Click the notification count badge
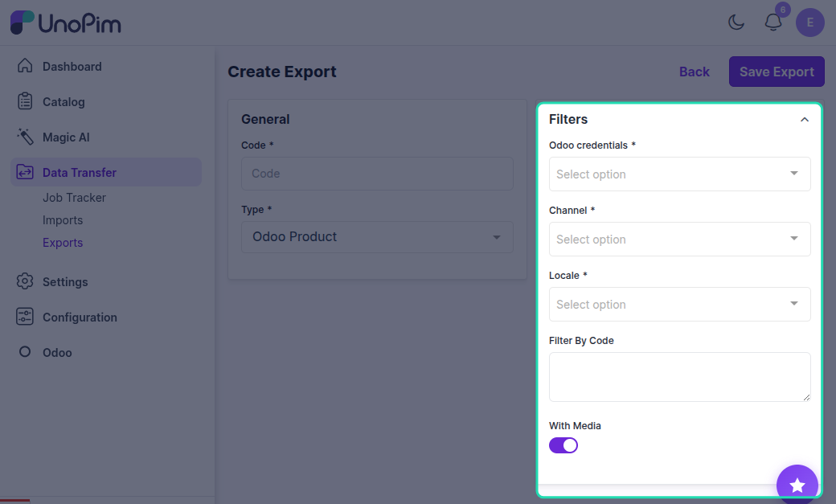This screenshot has width=836, height=504. click(783, 10)
